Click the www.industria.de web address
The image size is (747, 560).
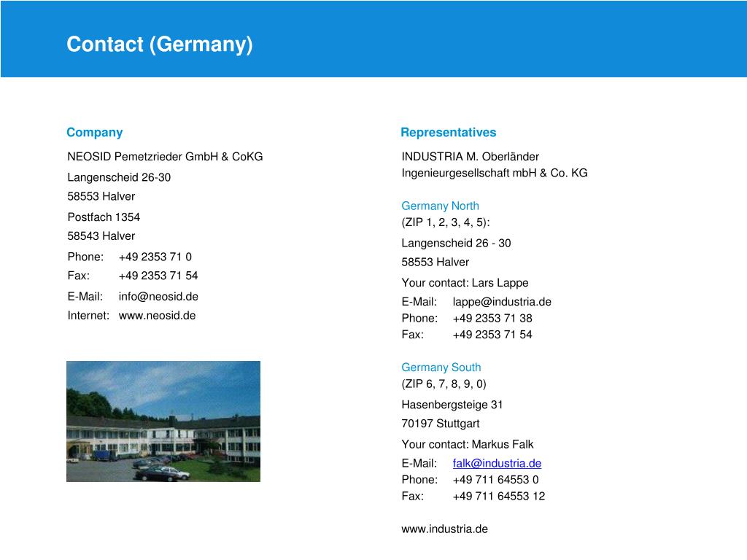point(444,529)
